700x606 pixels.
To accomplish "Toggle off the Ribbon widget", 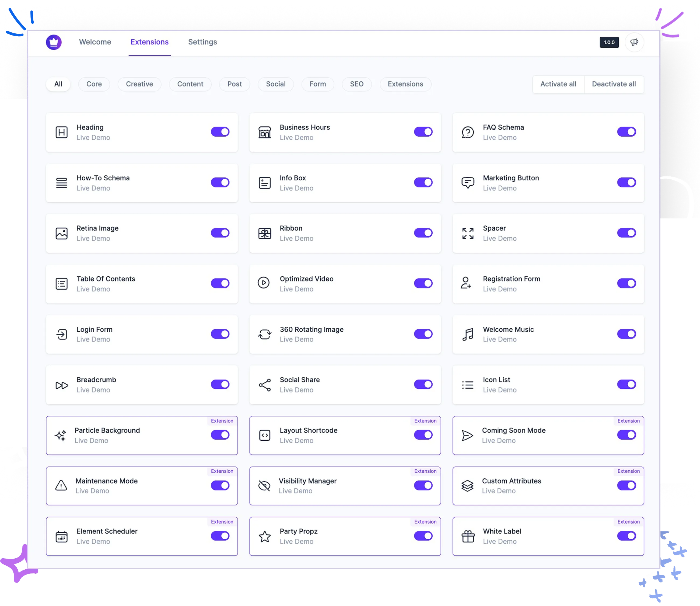I will 423,233.
